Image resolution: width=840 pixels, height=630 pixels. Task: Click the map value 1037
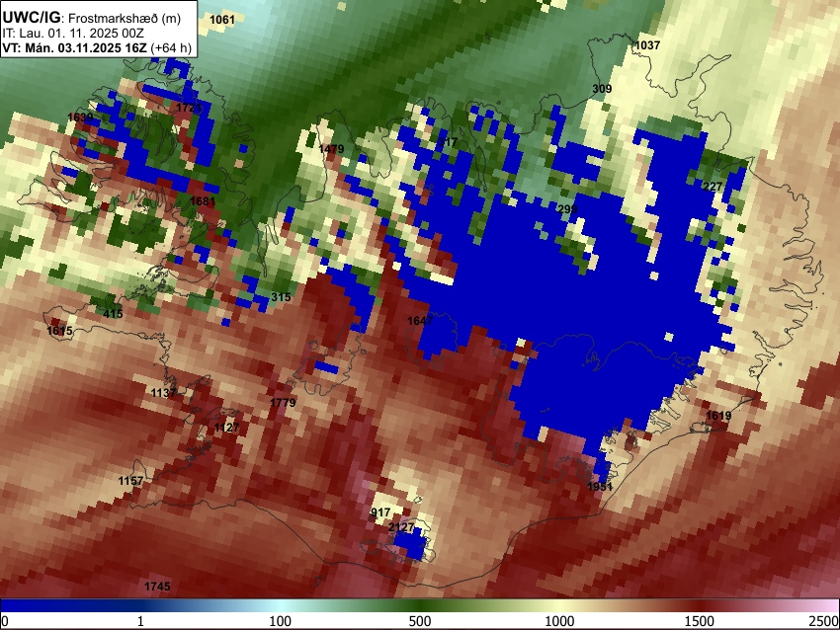click(x=647, y=45)
